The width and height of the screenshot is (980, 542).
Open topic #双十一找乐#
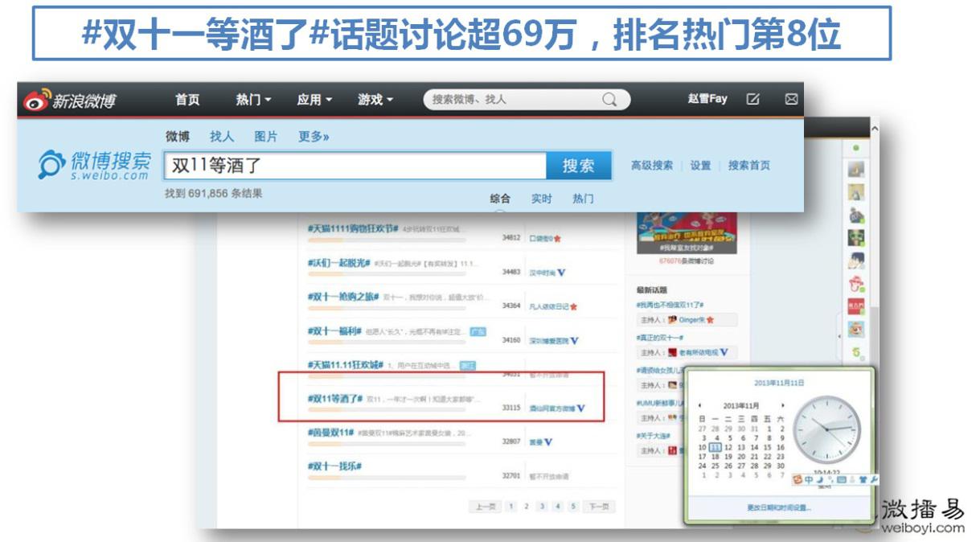[334, 466]
